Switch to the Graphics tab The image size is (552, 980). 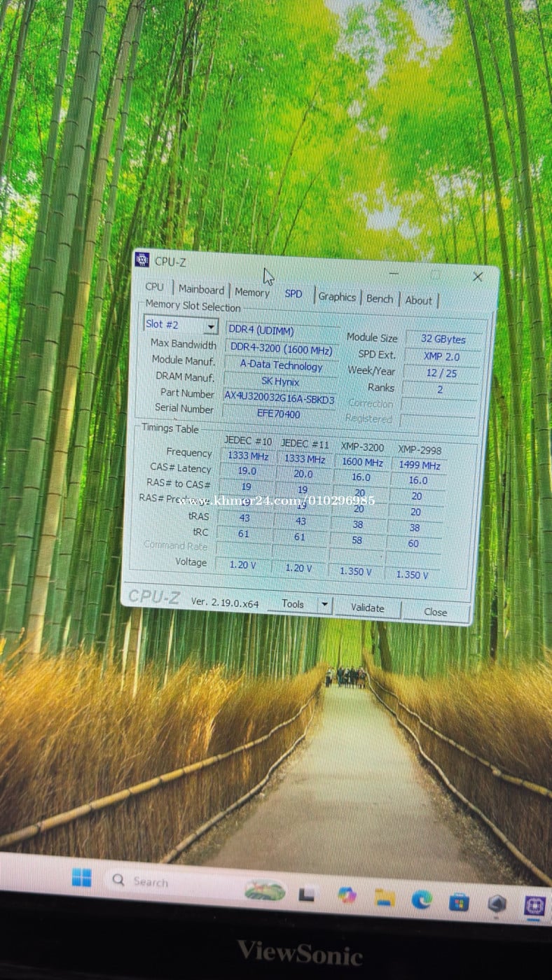tap(337, 297)
